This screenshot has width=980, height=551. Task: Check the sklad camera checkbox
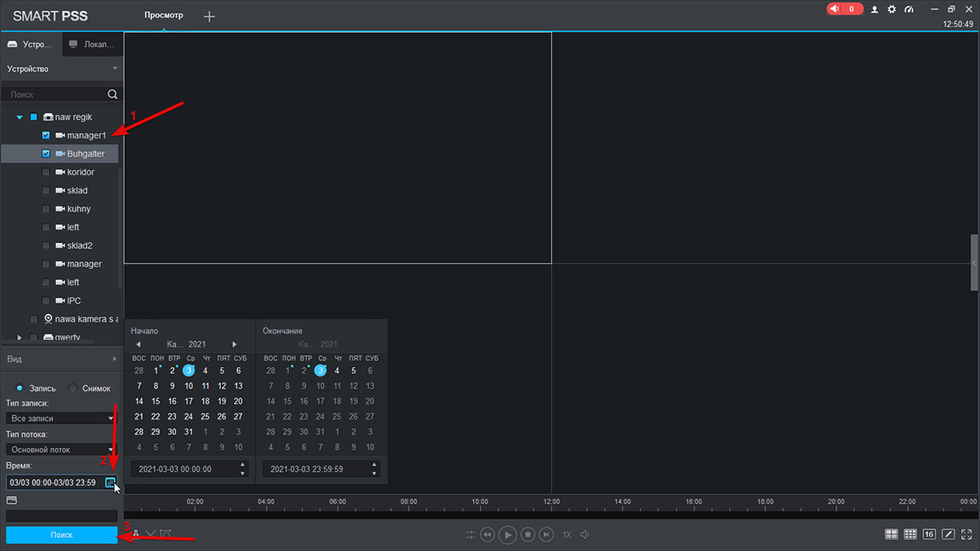pos(46,190)
